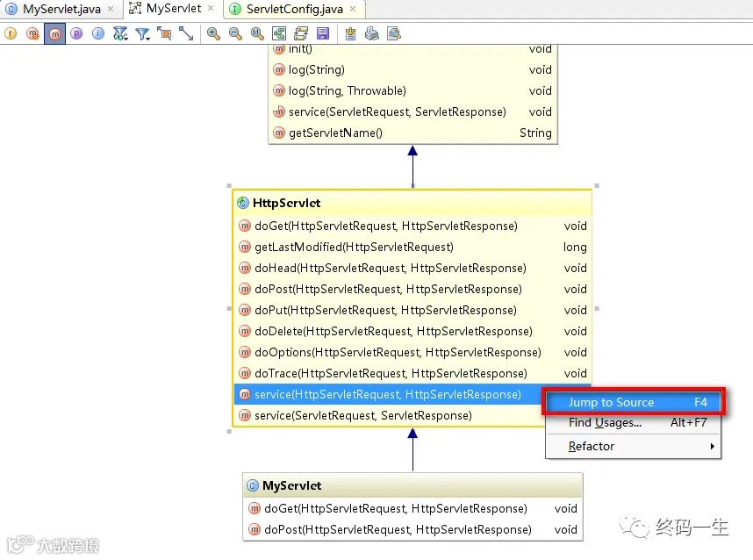
Task: Open print preview of the diagram
Action: click(x=394, y=33)
